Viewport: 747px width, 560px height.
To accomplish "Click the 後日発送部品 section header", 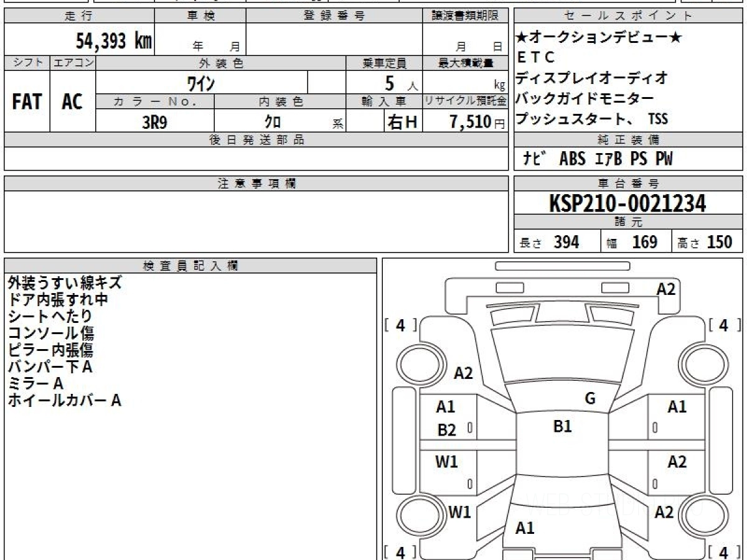I will (256, 140).
